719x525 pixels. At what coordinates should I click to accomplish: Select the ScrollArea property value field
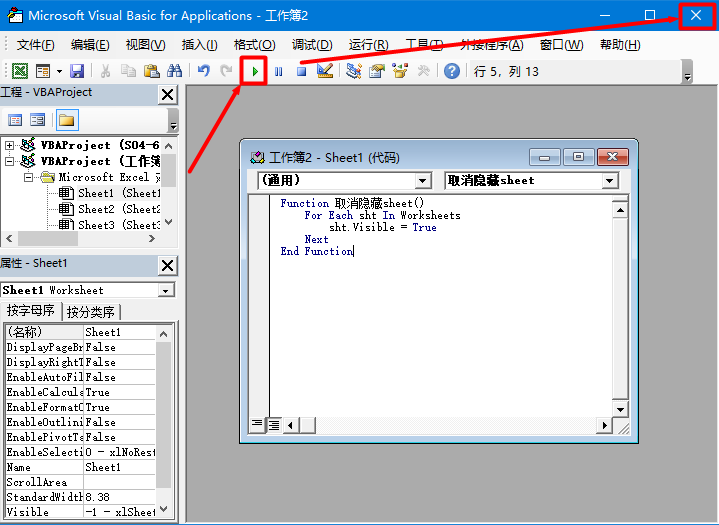pos(119,482)
